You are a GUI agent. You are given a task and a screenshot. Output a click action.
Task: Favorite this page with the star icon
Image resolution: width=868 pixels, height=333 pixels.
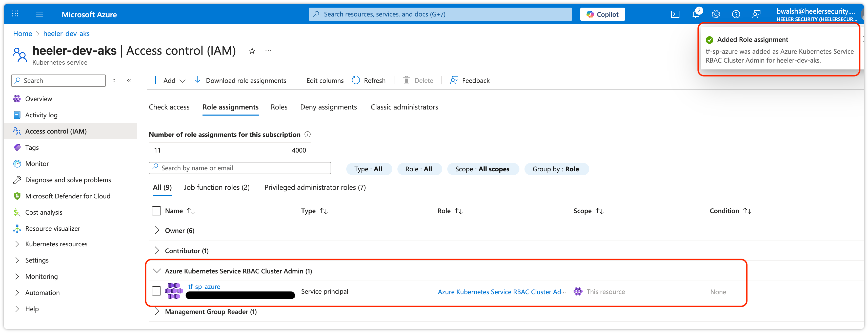pos(252,51)
